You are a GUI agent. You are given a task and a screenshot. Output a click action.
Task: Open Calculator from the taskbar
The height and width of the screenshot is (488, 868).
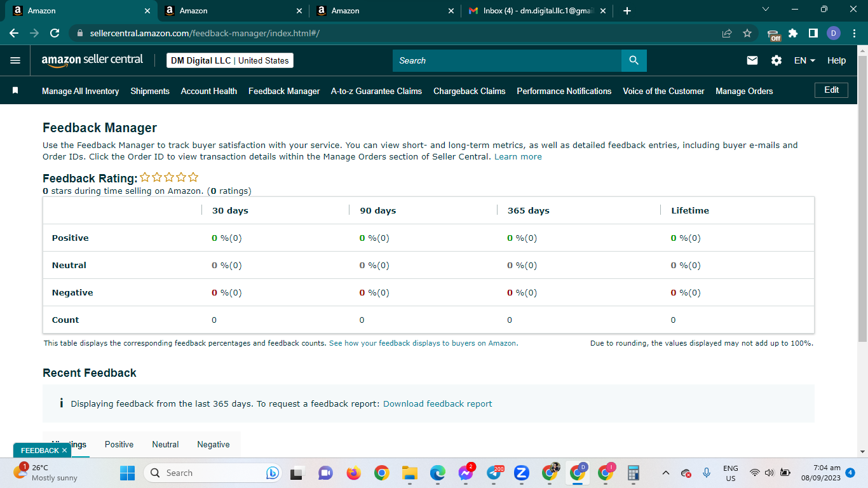(633, 473)
